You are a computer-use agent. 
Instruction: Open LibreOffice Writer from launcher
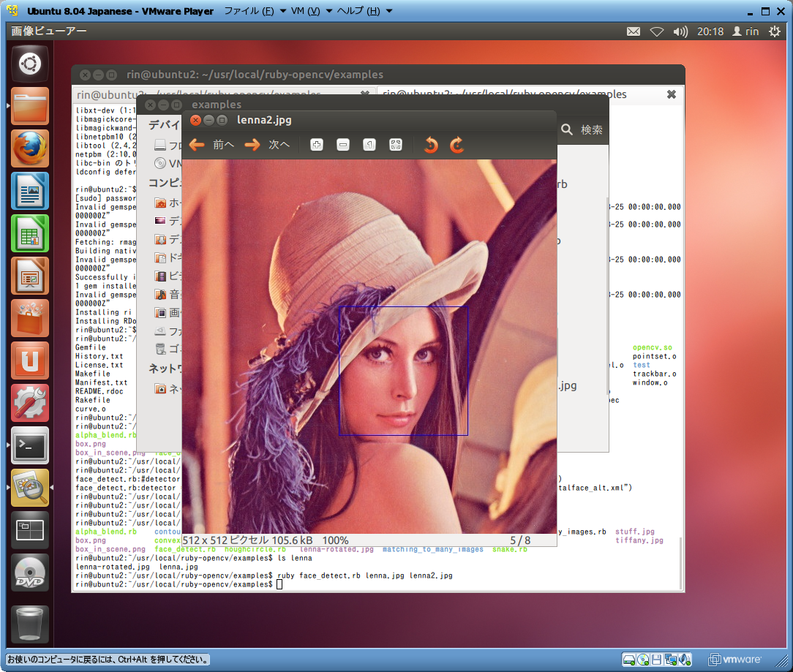30,191
